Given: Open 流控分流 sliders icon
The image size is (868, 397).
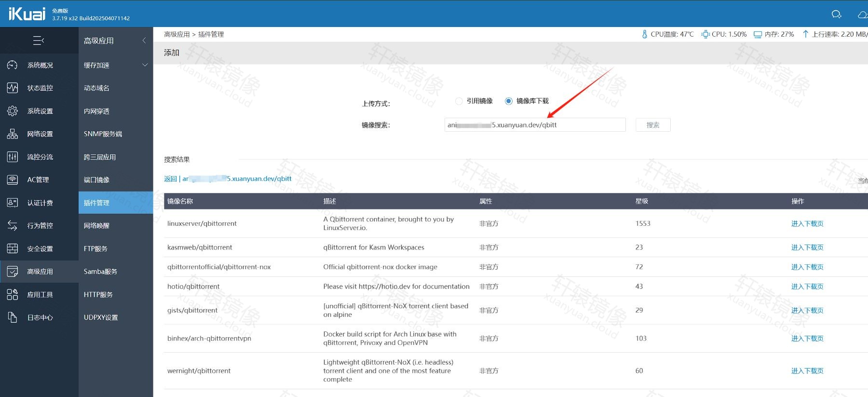Looking at the screenshot, I should (13, 157).
